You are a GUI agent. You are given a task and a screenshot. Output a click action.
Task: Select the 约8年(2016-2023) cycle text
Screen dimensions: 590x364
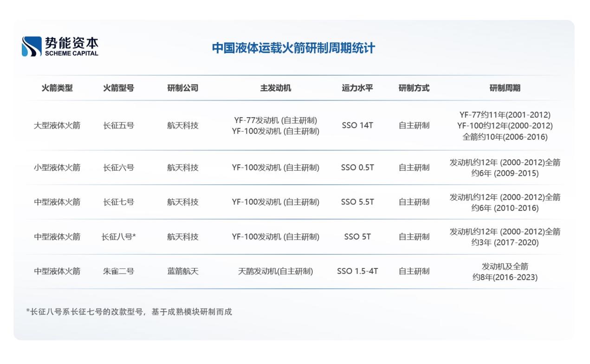click(505, 277)
